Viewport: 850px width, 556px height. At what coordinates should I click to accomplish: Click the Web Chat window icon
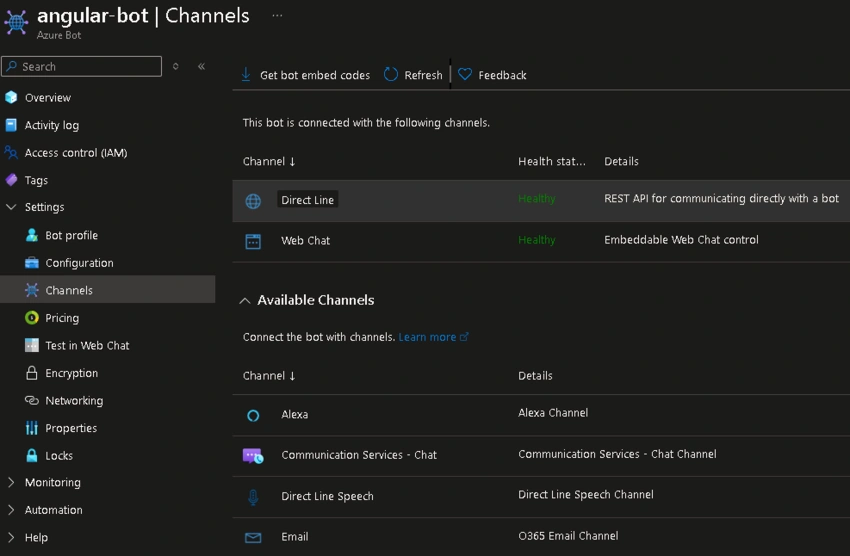click(253, 241)
